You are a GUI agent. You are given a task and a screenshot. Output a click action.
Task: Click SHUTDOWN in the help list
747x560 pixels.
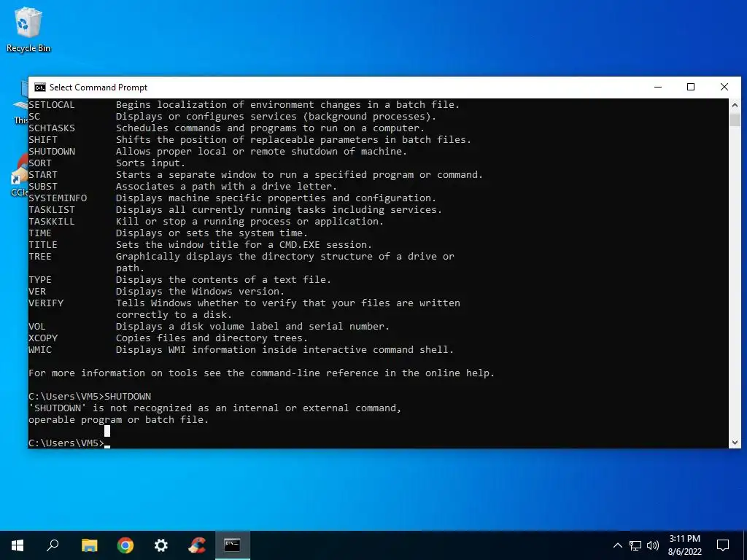pyautogui.click(x=52, y=152)
